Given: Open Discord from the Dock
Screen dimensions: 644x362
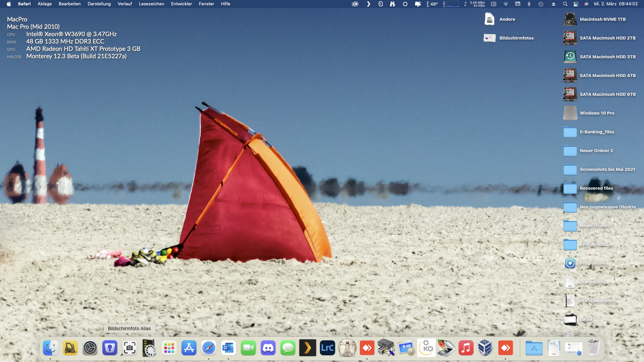Looking at the screenshot, I should point(268,348).
